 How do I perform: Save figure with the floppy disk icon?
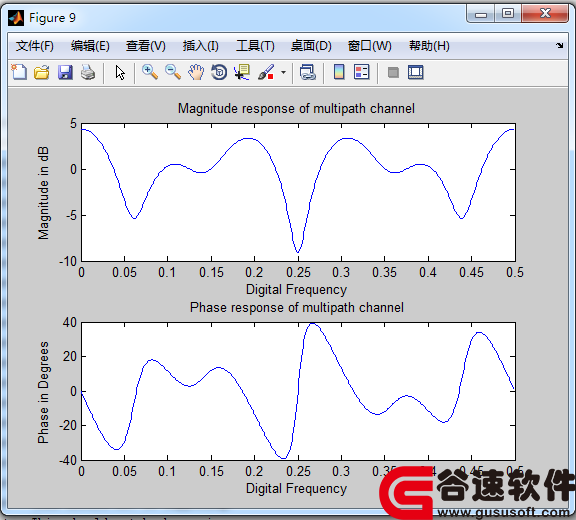pyautogui.click(x=65, y=72)
